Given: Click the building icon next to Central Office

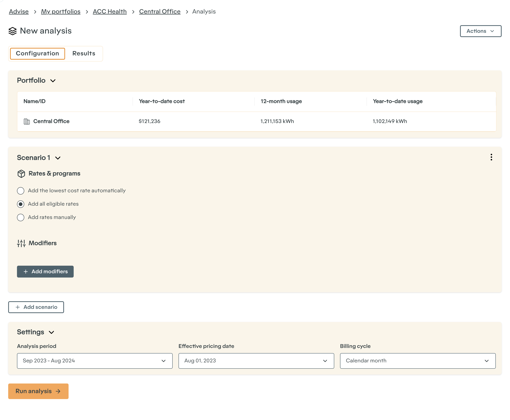Looking at the screenshot, I should (27, 122).
